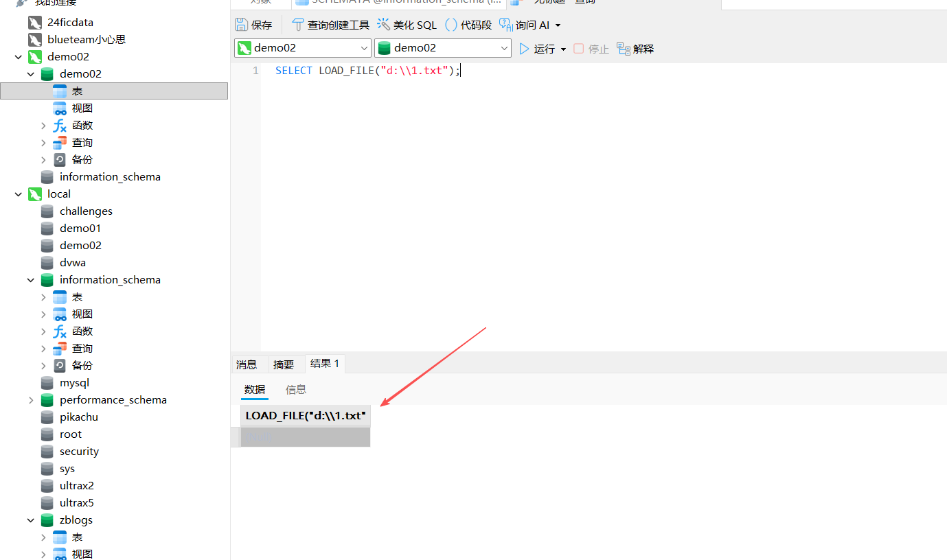
Task: Select the ultrax2 database
Action: pyautogui.click(x=77, y=486)
